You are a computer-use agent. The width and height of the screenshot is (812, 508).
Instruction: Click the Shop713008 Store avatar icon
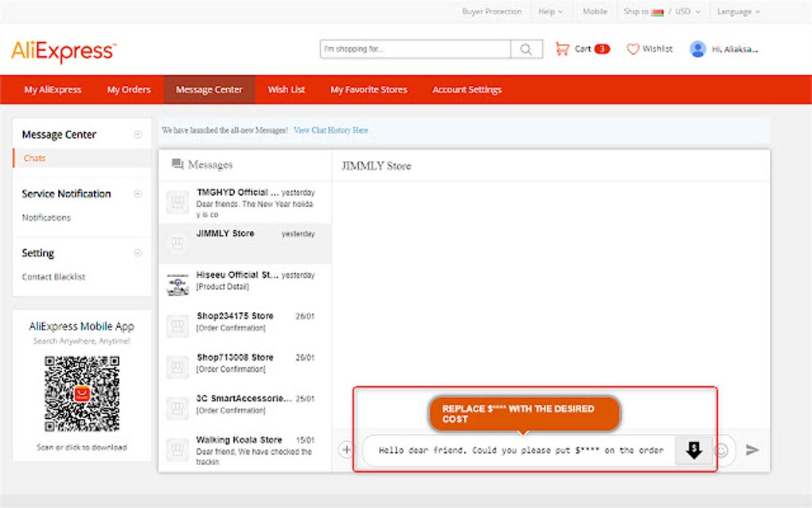[178, 367]
